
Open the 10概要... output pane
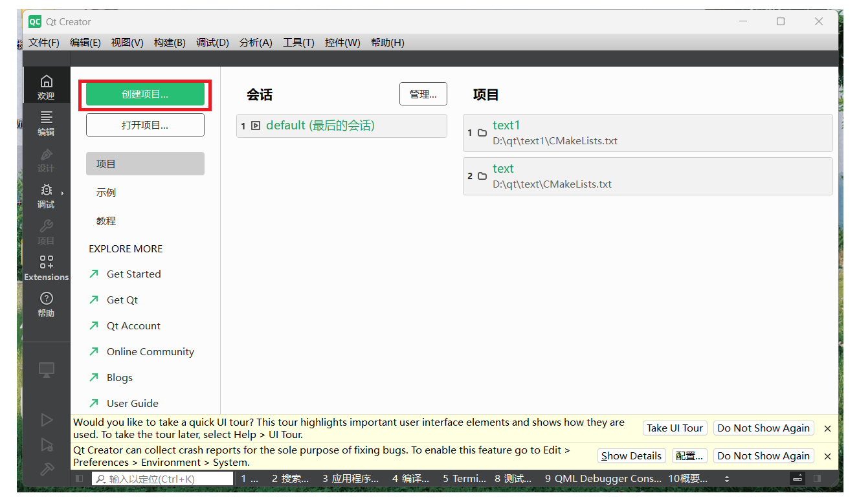tap(687, 479)
